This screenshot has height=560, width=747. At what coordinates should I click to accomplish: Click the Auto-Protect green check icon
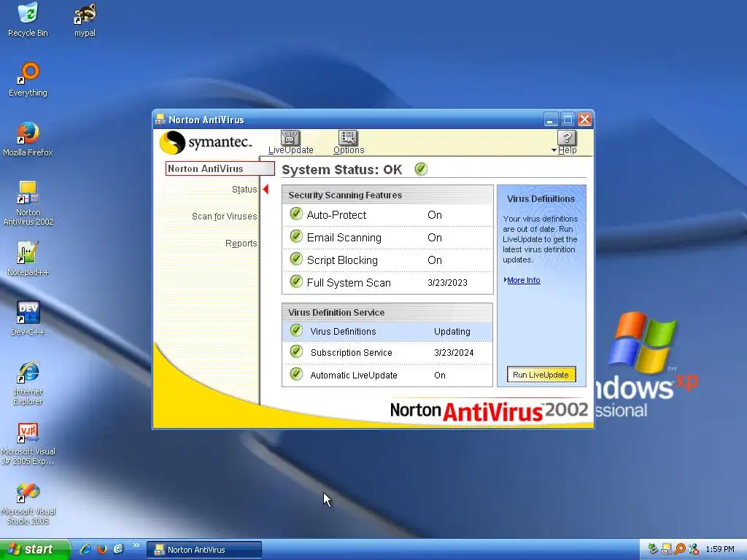(x=296, y=214)
